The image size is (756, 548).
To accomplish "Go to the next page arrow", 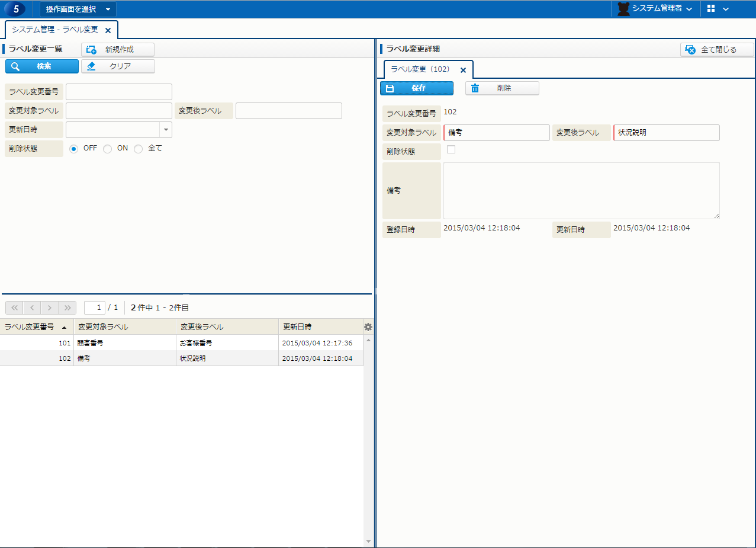I will pyautogui.click(x=50, y=307).
